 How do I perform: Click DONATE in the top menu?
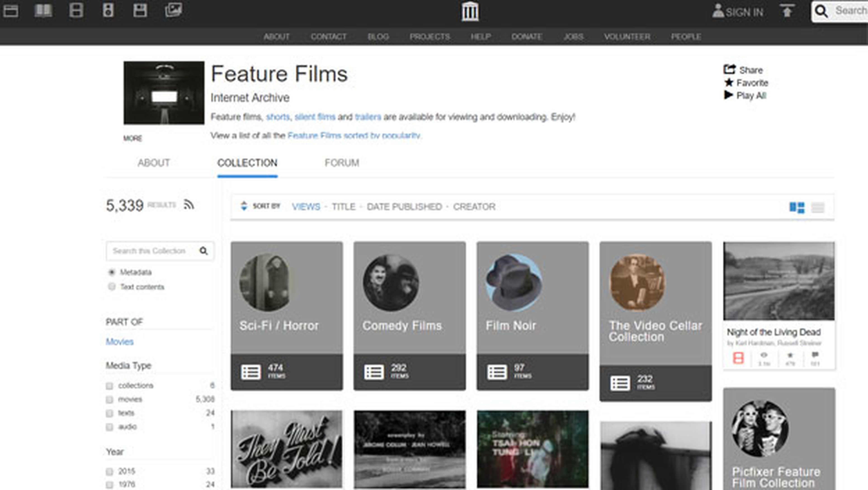tap(527, 36)
